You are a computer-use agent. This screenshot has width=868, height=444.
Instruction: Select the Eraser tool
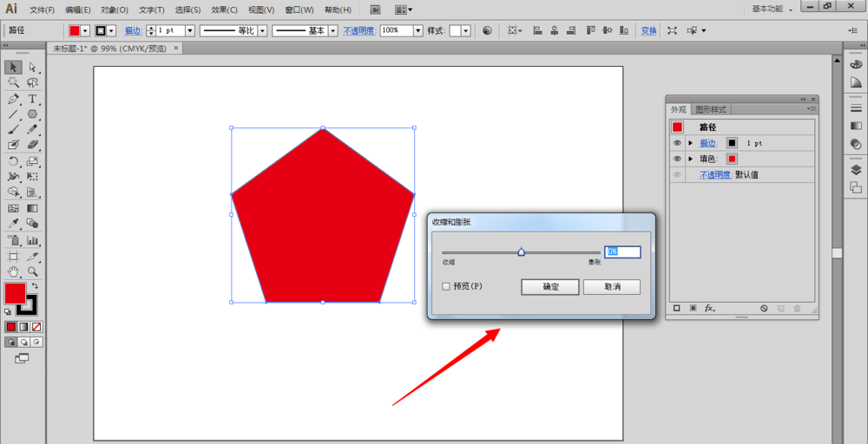point(33,145)
